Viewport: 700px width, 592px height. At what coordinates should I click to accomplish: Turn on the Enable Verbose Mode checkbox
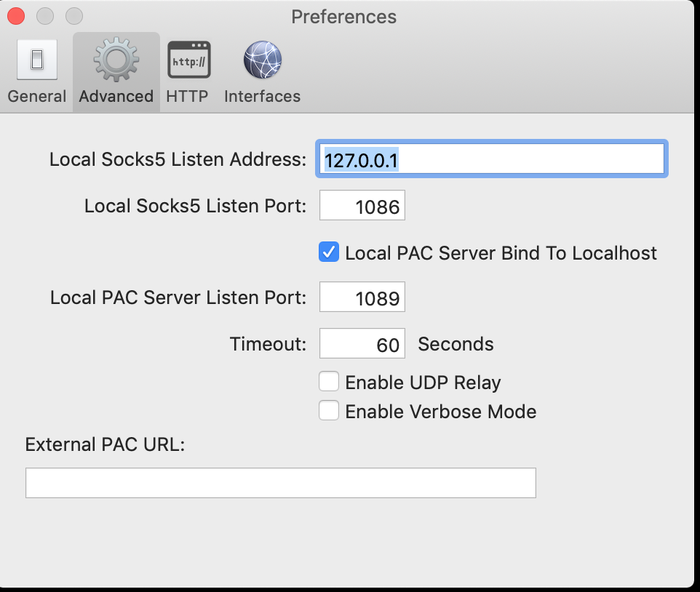329,411
